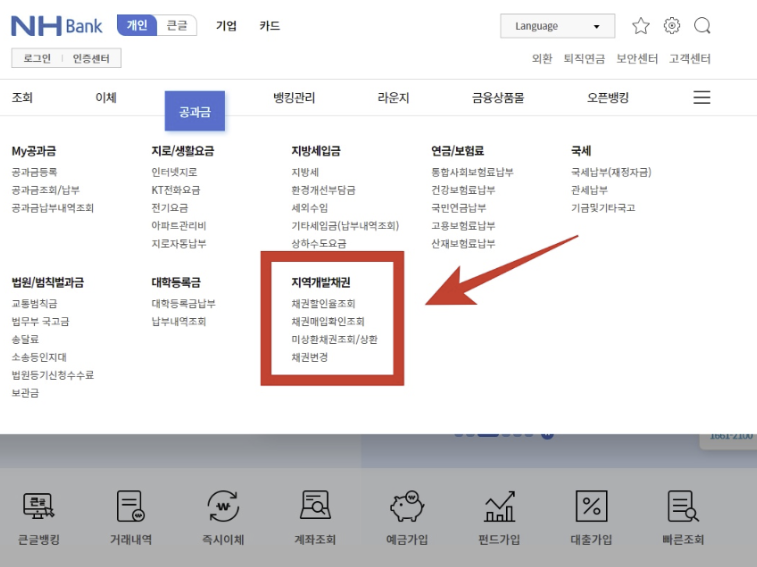757x567 pixels.
Task: Open 공과금조회/납부 link
Action: click(x=45, y=190)
